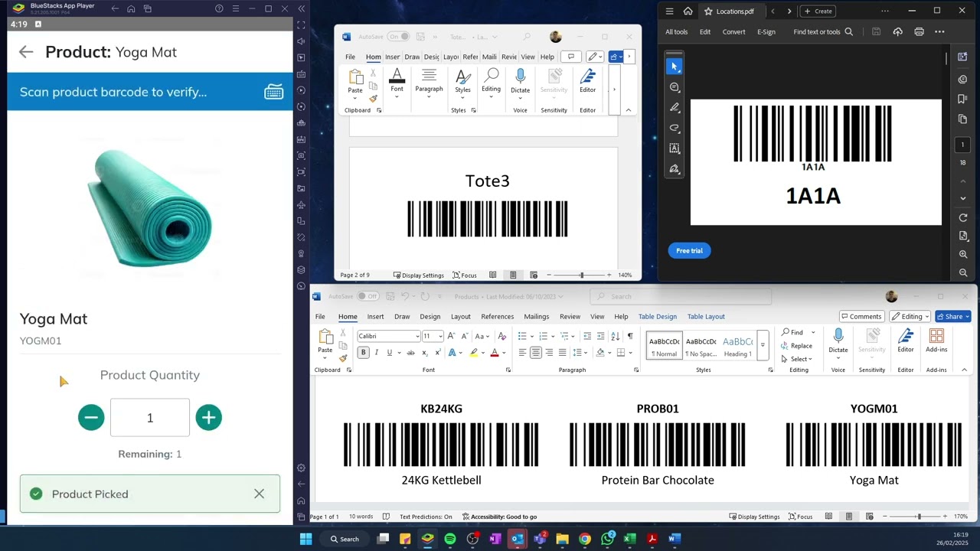Image resolution: width=980 pixels, height=551 pixels.
Task: Choose the Acrobat add comment tool
Action: [x=675, y=87]
